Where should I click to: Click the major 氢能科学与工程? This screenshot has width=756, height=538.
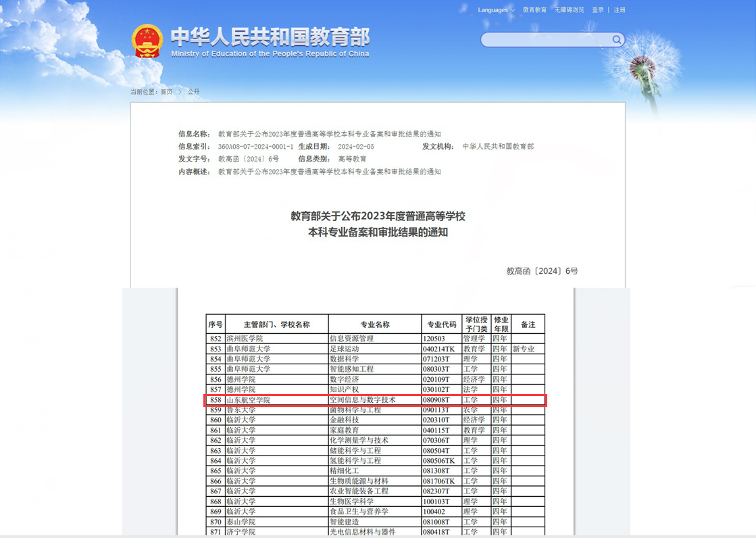[355, 461]
